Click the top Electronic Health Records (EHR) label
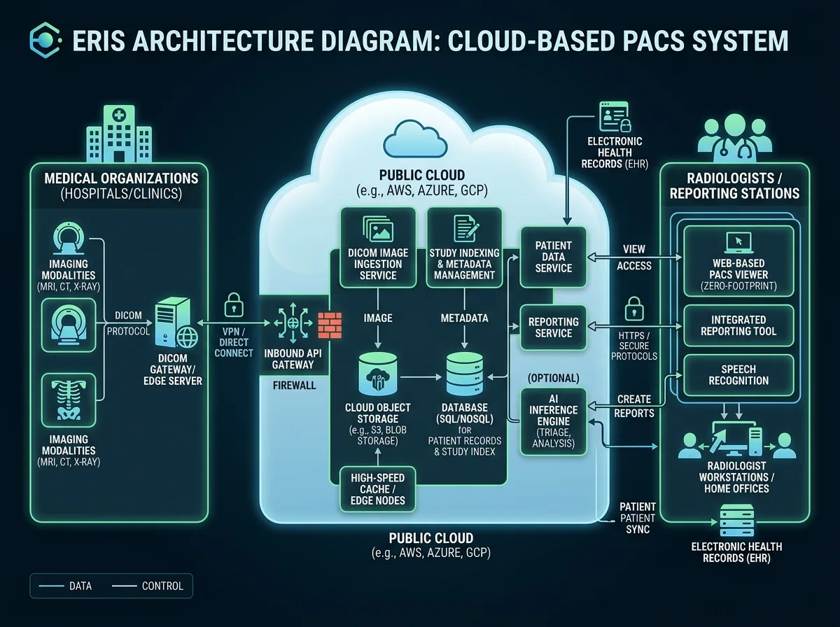Image resolution: width=840 pixels, height=627 pixels. coord(616,153)
